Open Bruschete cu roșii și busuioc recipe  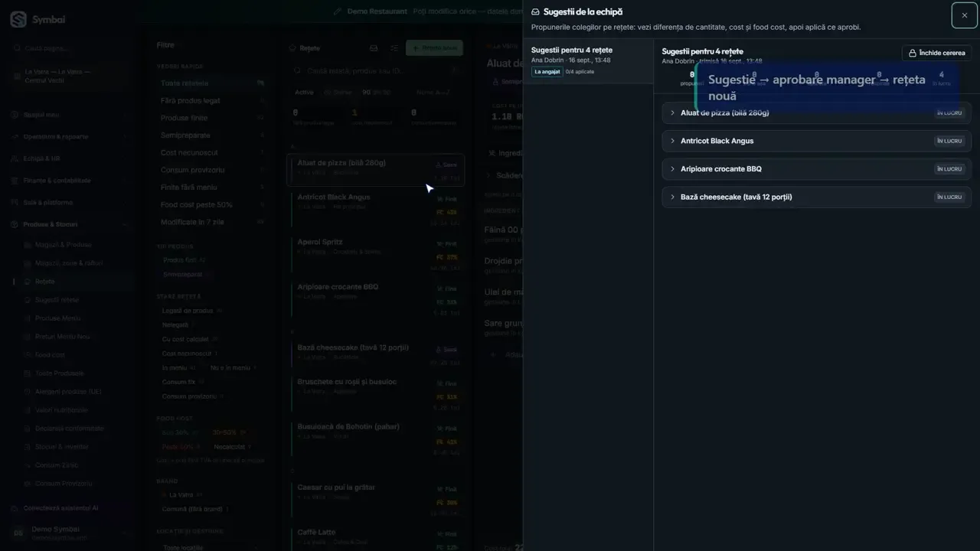[x=375, y=394]
